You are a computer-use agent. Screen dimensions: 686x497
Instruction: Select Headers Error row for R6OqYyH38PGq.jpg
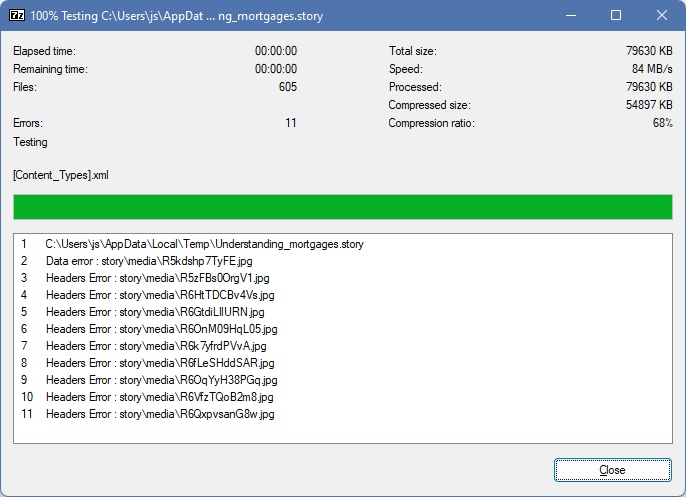pos(161,380)
